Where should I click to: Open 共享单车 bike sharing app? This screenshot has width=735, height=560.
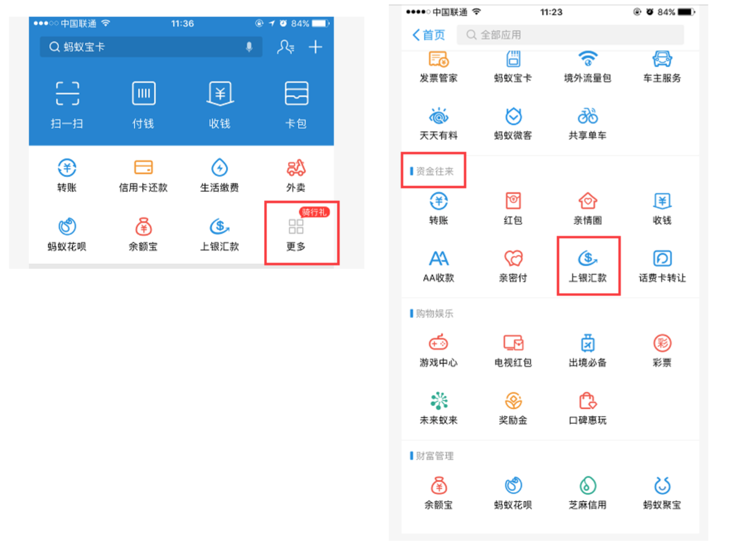click(588, 124)
